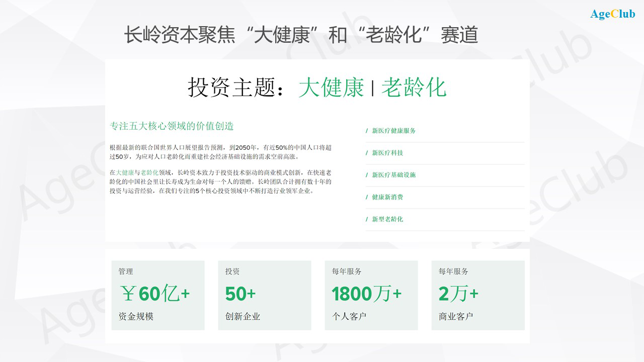Click the 50+ 创新企业 stat card
The height and width of the screenshot is (362, 644).
pyautogui.click(x=265, y=295)
